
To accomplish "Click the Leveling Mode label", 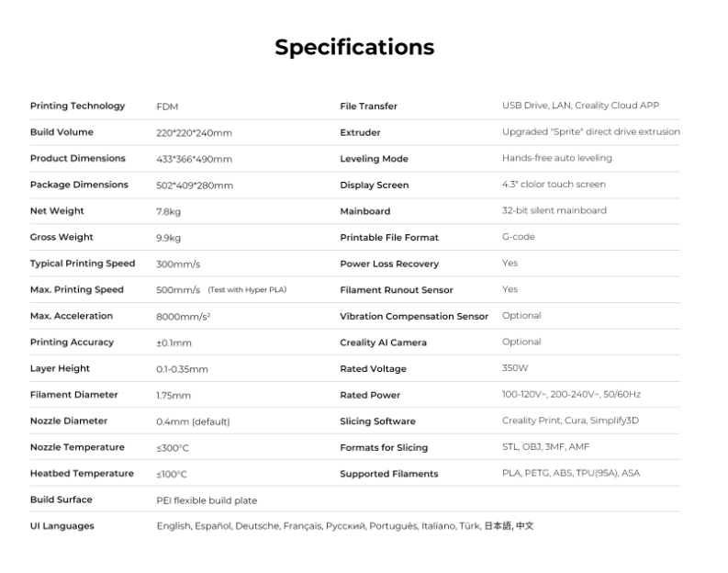I will coord(374,159).
